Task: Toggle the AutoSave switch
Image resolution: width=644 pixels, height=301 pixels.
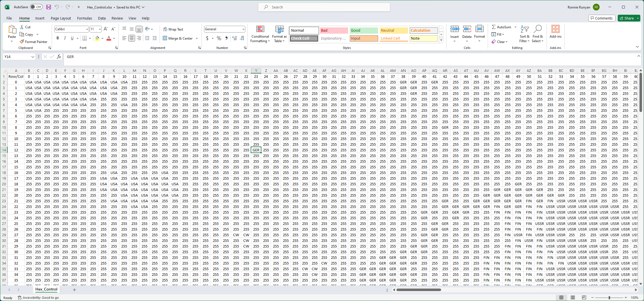Action: [36, 7]
